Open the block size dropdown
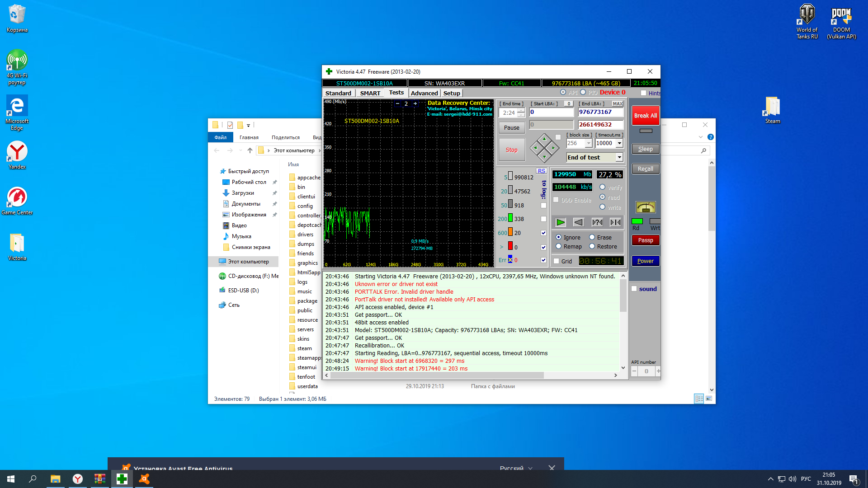 coord(589,143)
